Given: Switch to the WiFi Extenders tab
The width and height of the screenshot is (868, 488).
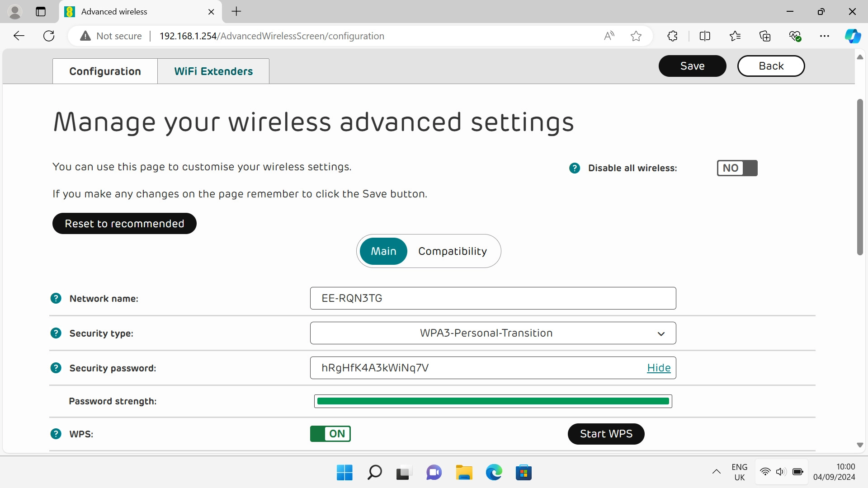Looking at the screenshot, I should (x=213, y=71).
